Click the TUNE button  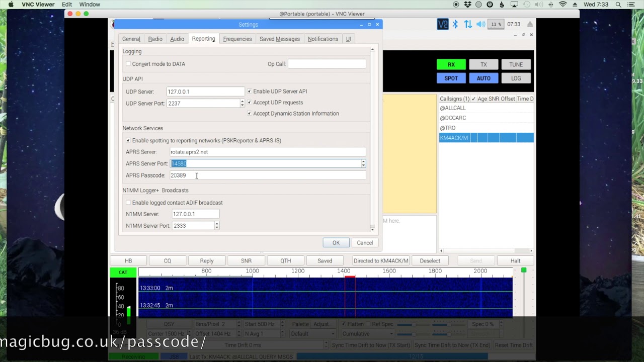point(516,64)
